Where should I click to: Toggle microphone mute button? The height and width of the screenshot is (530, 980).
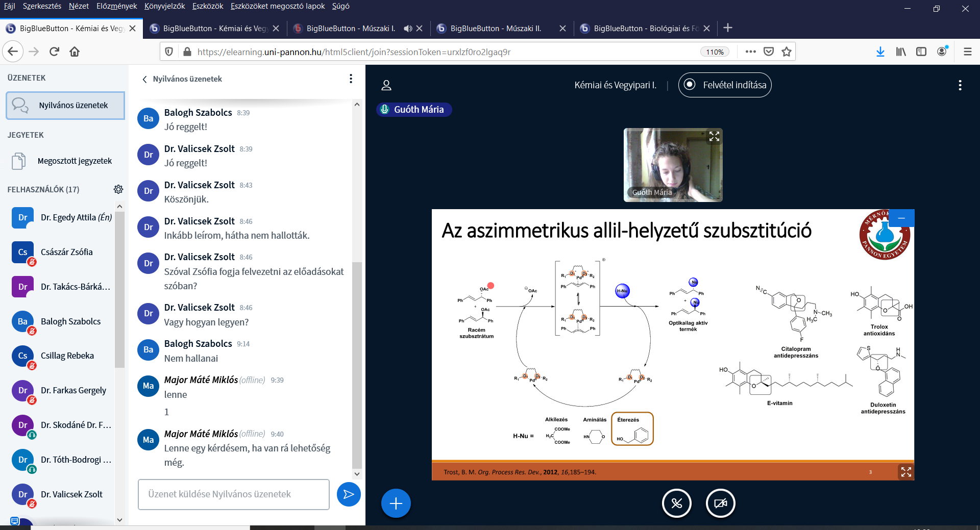pos(676,503)
